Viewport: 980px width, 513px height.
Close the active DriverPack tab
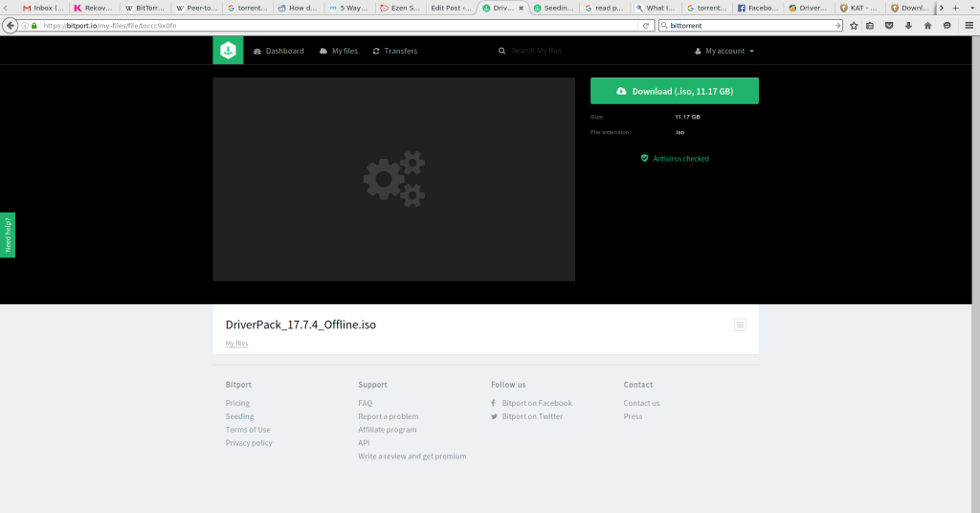(x=522, y=8)
